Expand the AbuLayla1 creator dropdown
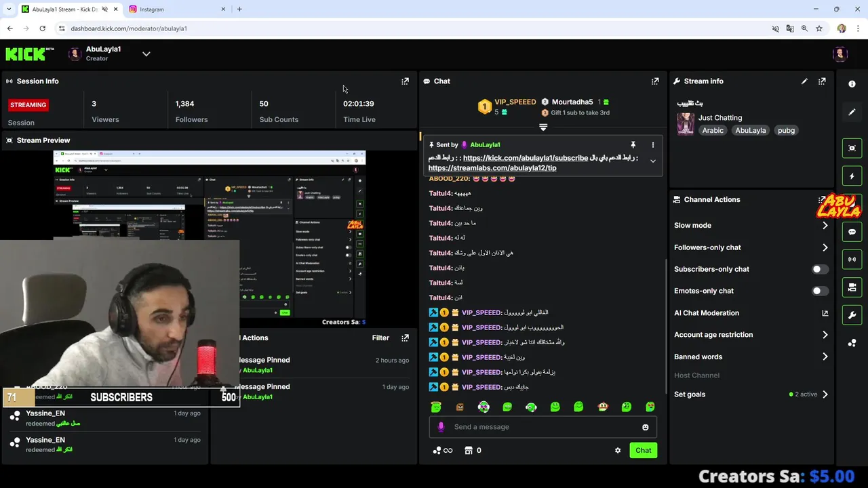868x488 pixels. click(146, 54)
